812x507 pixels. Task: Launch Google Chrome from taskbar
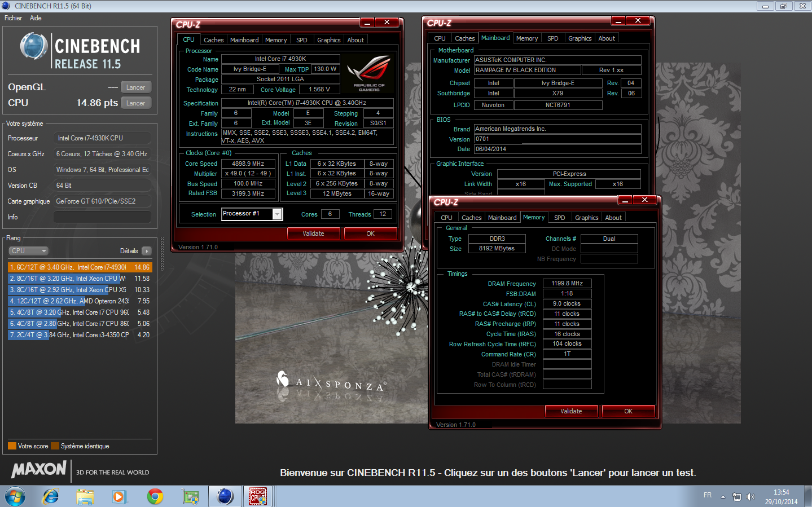(x=155, y=496)
